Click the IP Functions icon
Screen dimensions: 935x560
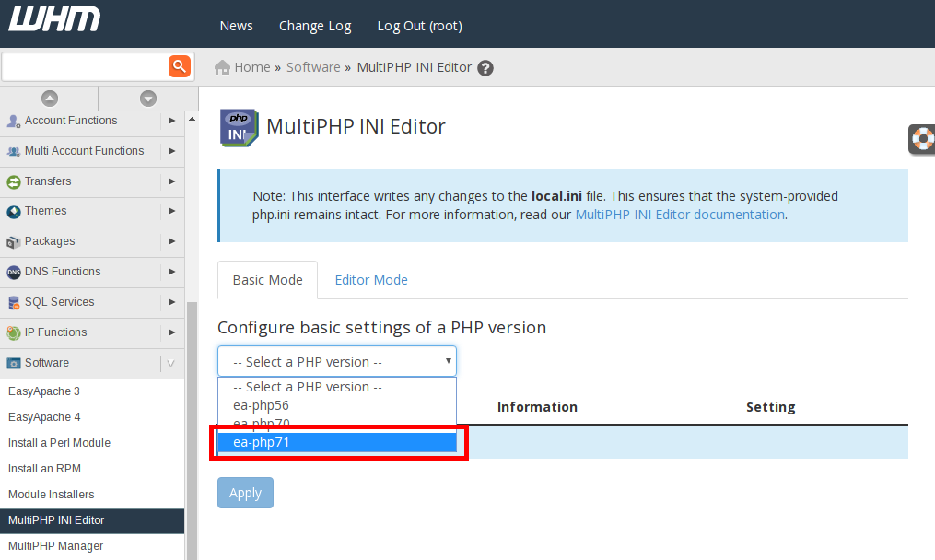[13, 333]
